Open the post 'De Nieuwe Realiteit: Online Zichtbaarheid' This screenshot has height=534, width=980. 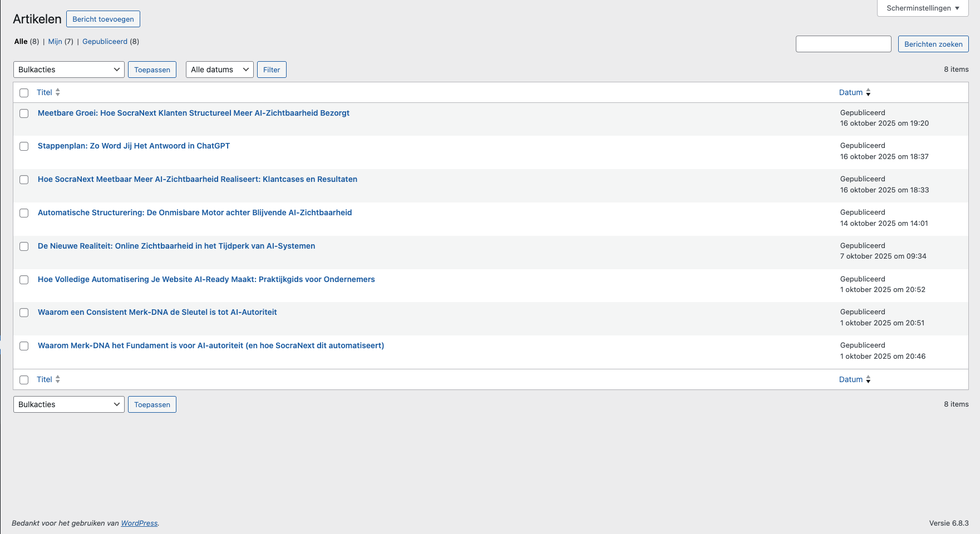(176, 246)
